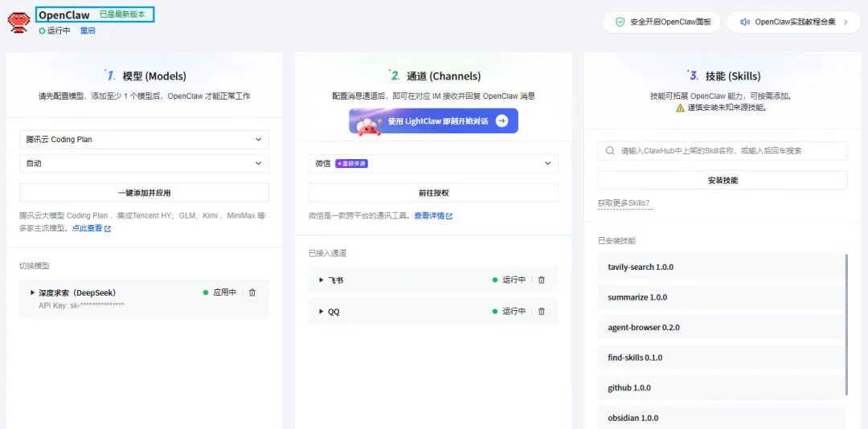Click the 一键添加并应用 button
The image size is (868, 429).
(x=144, y=193)
